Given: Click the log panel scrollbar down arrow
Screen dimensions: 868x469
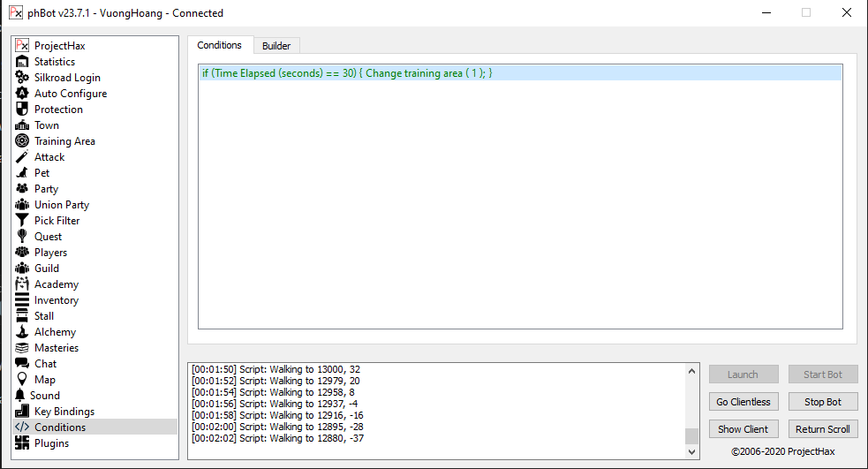Looking at the screenshot, I should click(691, 451).
